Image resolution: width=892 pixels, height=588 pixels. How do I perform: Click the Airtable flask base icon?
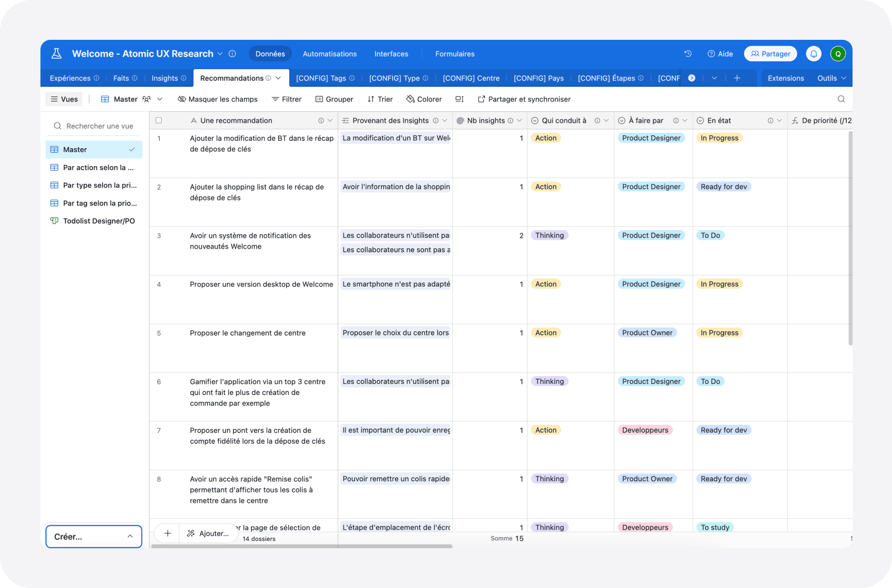tap(57, 54)
